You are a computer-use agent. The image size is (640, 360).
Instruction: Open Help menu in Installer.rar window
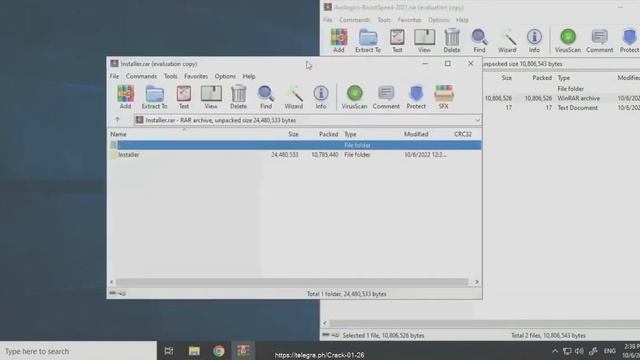[249, 76]
